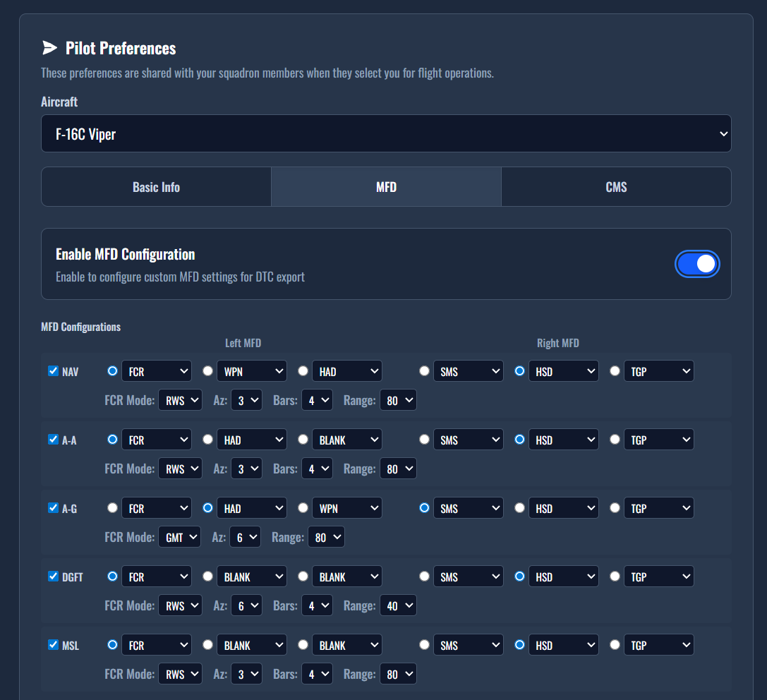Viewport: 767px width, 700px height.
Task: Uncheck the NAV mode checkbox
Action: [x=53, y=371]
